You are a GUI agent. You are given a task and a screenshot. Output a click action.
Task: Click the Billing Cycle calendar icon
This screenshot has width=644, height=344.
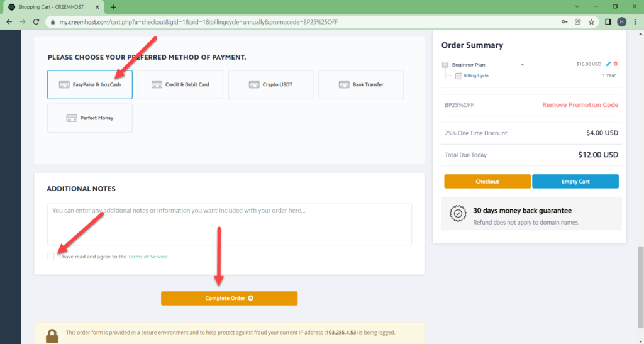click(458, 75)
